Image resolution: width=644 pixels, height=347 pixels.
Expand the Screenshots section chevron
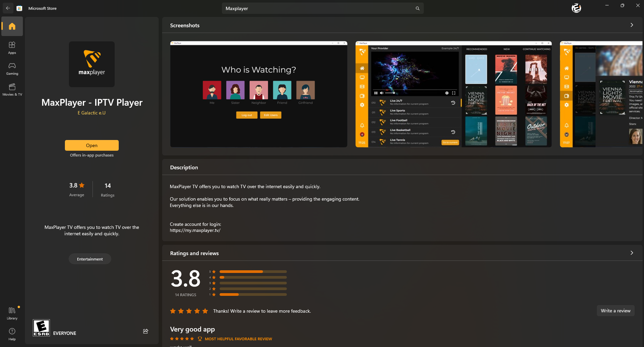tap(632, 25)
